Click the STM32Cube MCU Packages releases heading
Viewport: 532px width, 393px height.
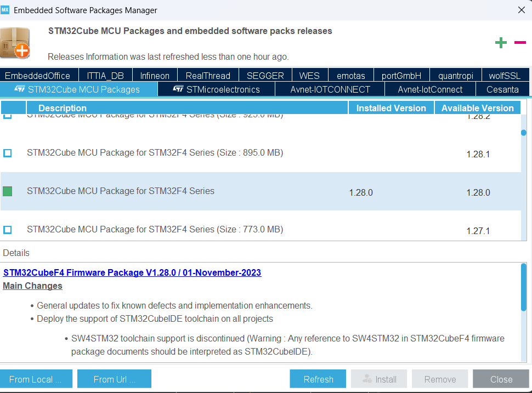coord(190,31)
